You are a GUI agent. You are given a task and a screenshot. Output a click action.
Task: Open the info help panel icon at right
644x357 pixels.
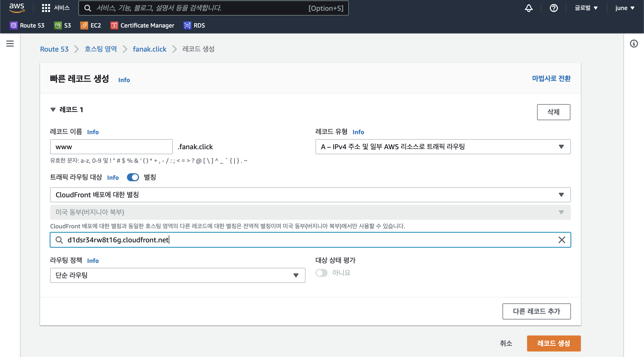(x=634, y=44)
